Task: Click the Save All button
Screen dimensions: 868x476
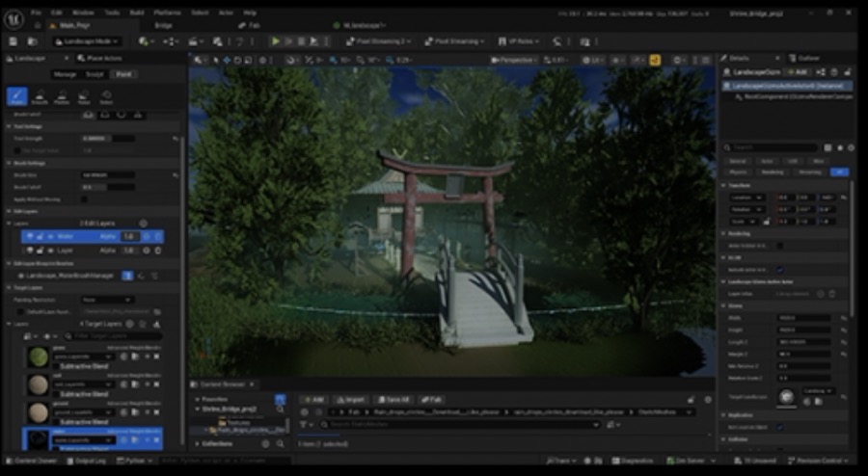Action: click(393, 399)
